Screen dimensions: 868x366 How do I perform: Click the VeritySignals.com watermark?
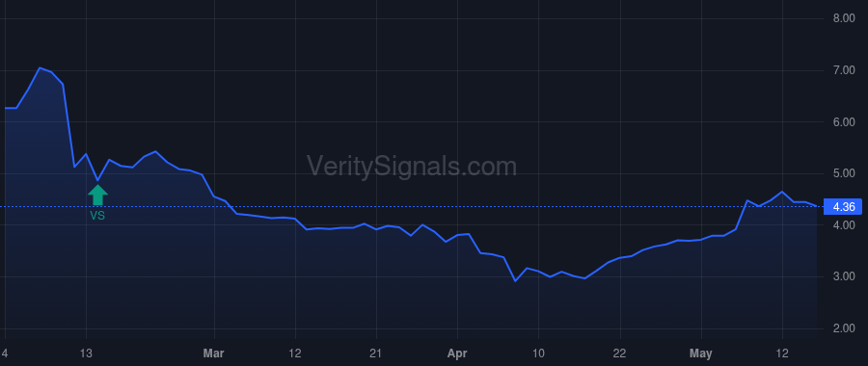(x=412, y=166)
